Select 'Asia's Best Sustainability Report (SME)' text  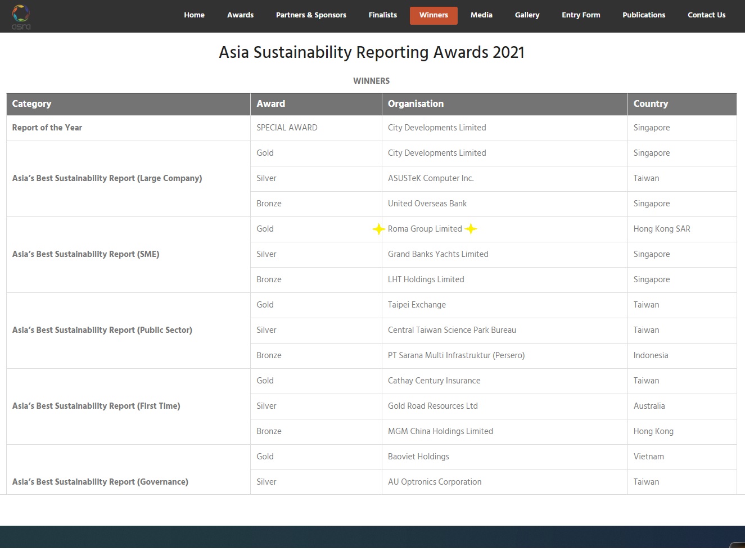(85, 254)
